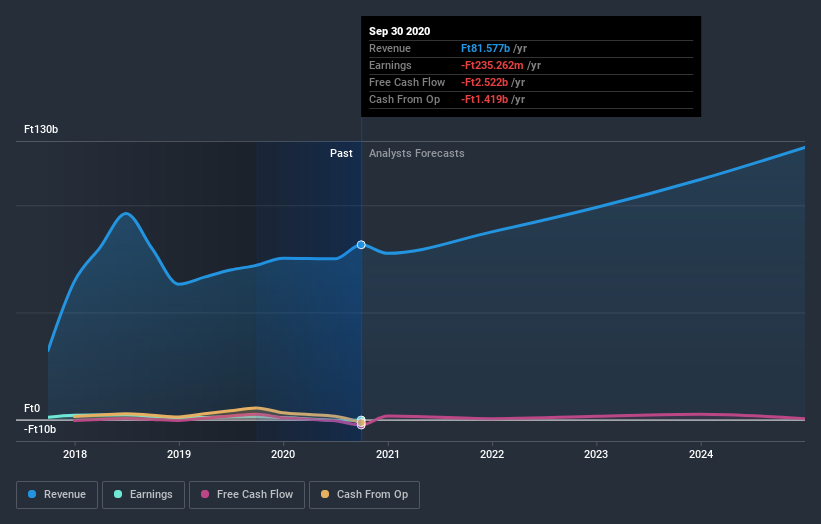Click the -Ft235.262m earnings value

[x=492, y=65]
